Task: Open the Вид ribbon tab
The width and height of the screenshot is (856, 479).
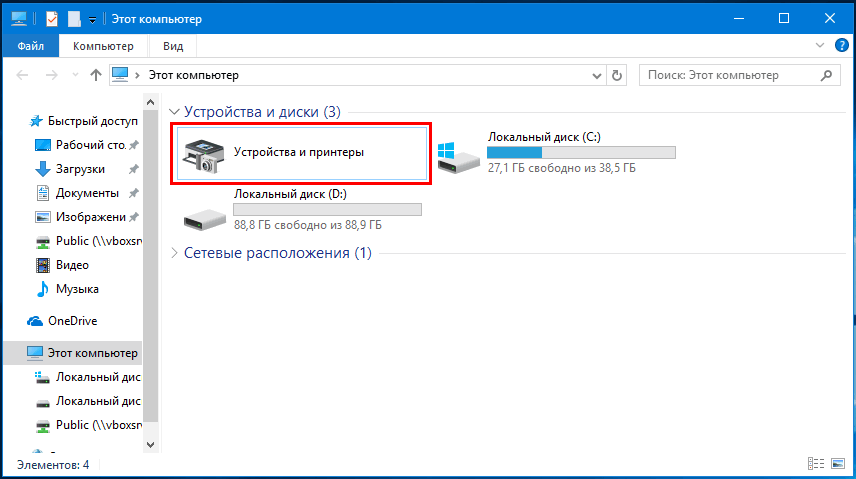Action: point(173,46)
